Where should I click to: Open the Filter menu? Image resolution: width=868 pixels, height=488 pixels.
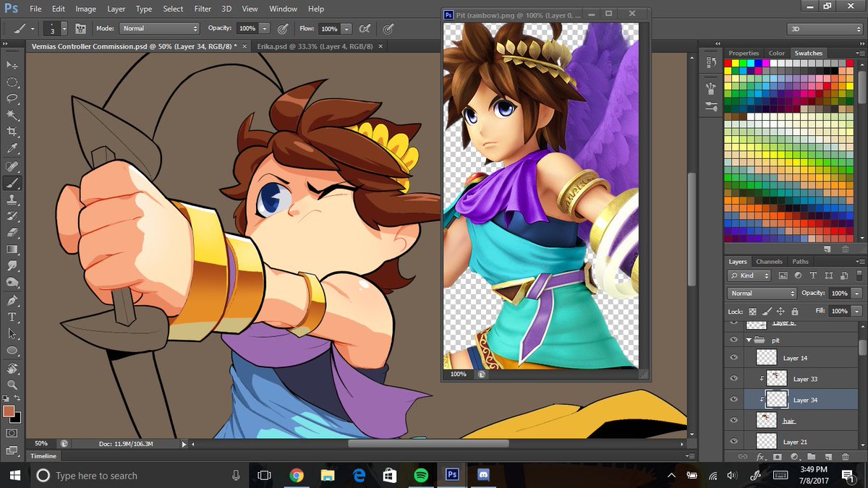202,9
